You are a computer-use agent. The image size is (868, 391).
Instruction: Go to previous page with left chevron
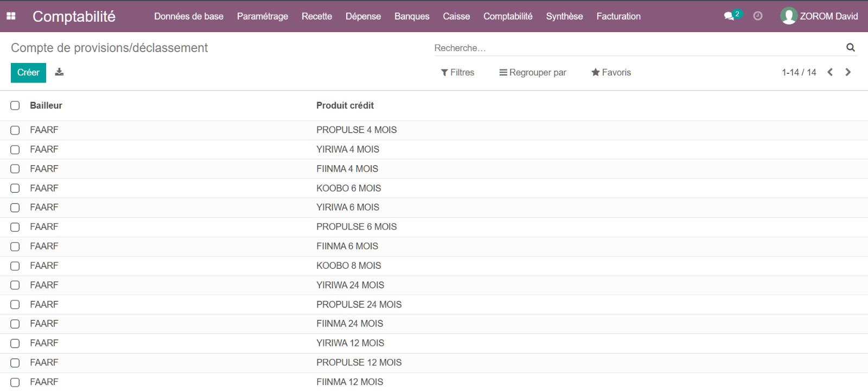(x=830, y=72)
